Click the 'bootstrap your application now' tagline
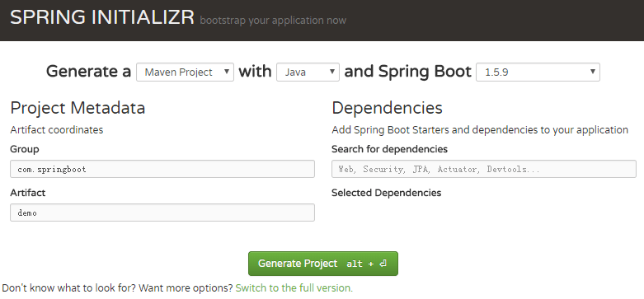 click(273, 21)
